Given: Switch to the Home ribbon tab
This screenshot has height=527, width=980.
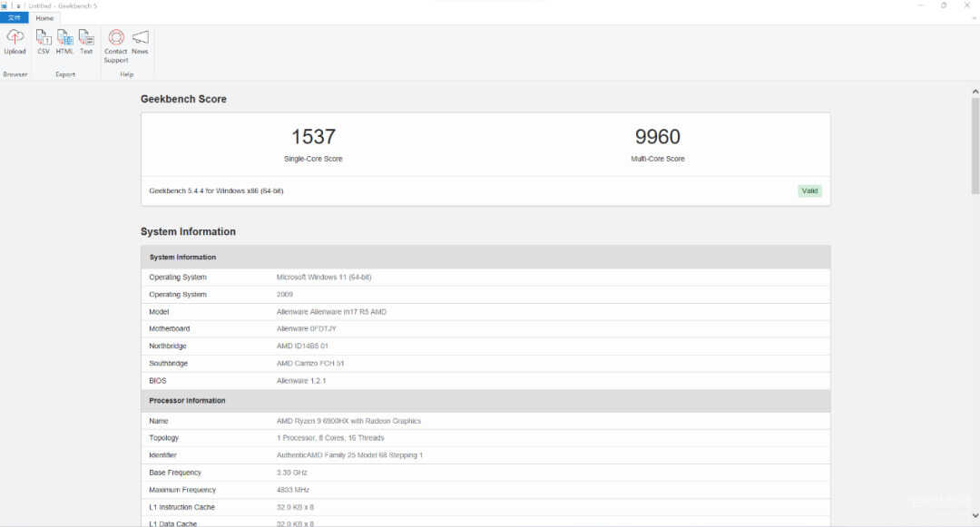Looking at the screenshot, I should click(44, 18).
